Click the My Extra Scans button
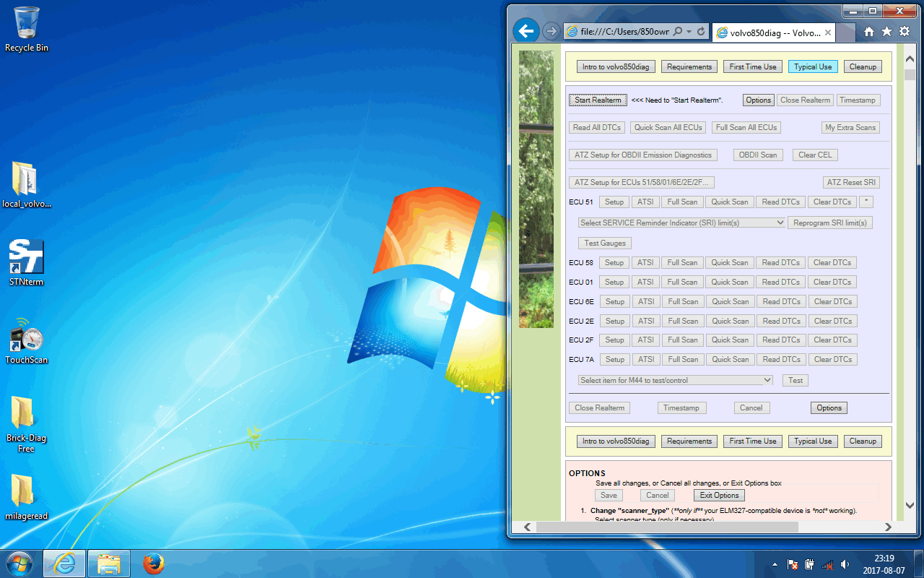The image size is (924, 578). tap(851, 127)
